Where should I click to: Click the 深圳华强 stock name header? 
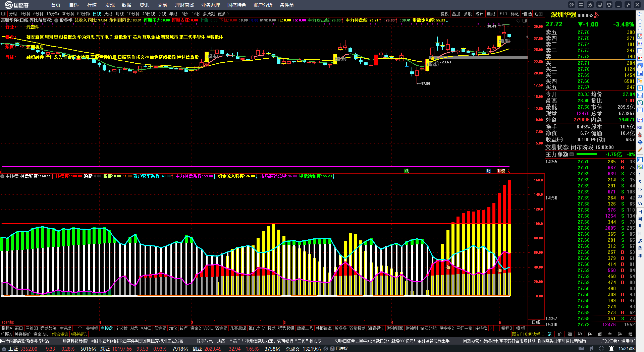tap(563, 15)
